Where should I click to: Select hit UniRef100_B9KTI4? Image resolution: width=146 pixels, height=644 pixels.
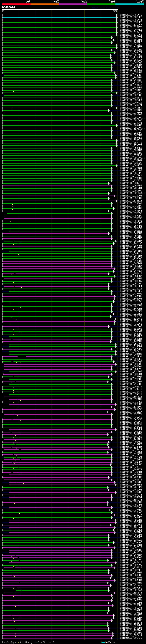pyautogui.click(x=131, y=593)
